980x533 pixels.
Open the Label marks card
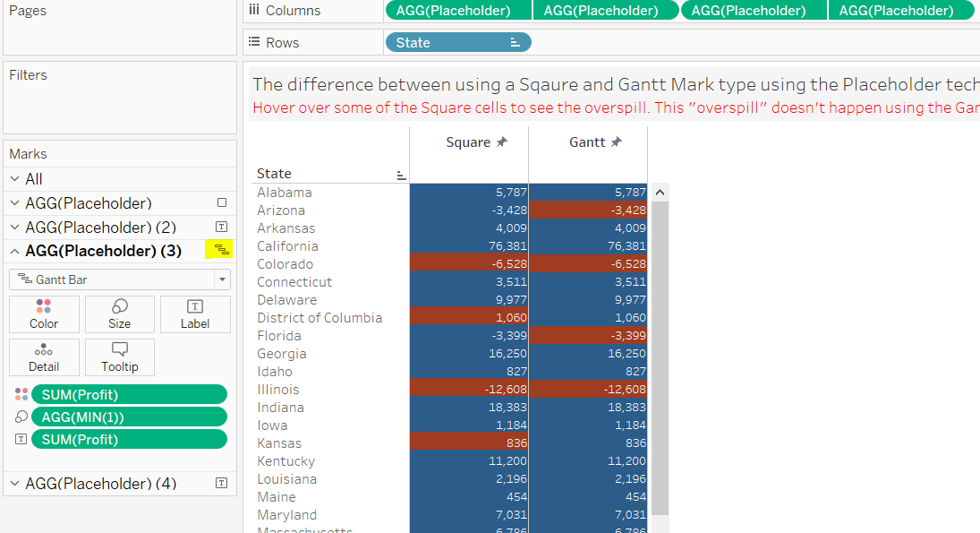point(195,314)
